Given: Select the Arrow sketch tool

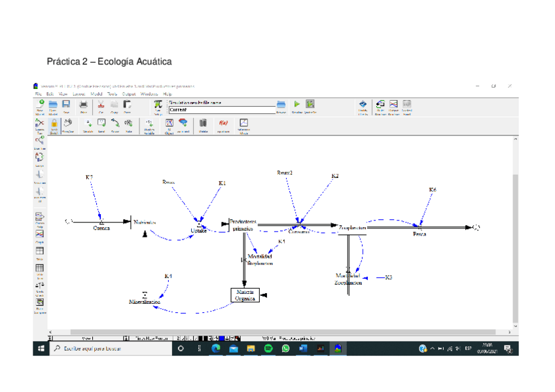Looking at the screenshot, I should point(115,124).
